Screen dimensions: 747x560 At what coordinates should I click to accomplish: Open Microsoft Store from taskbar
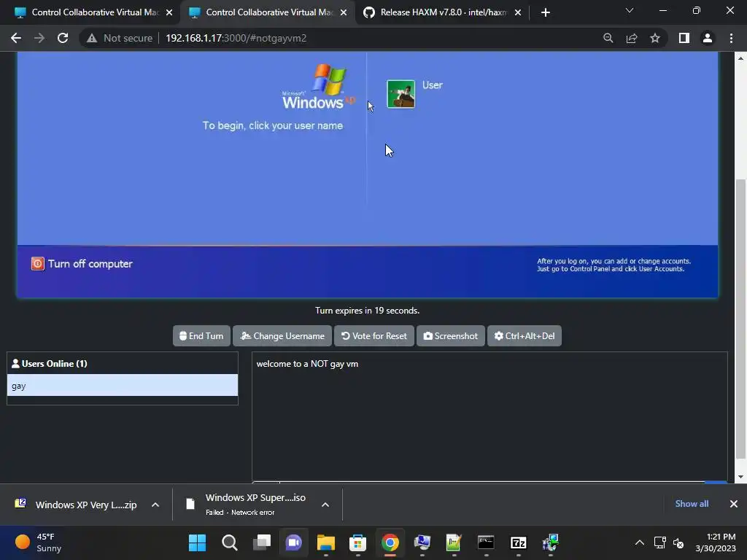(357, 542)
